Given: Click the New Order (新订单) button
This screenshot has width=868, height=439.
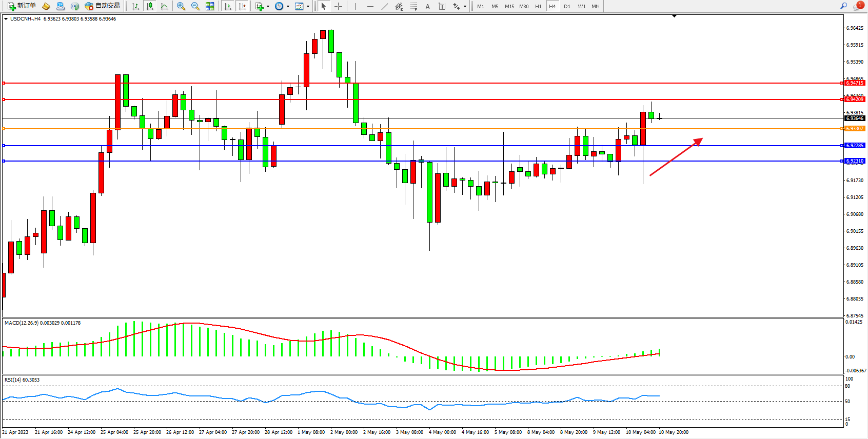Looking at the screenshot, I should (22, 6).
